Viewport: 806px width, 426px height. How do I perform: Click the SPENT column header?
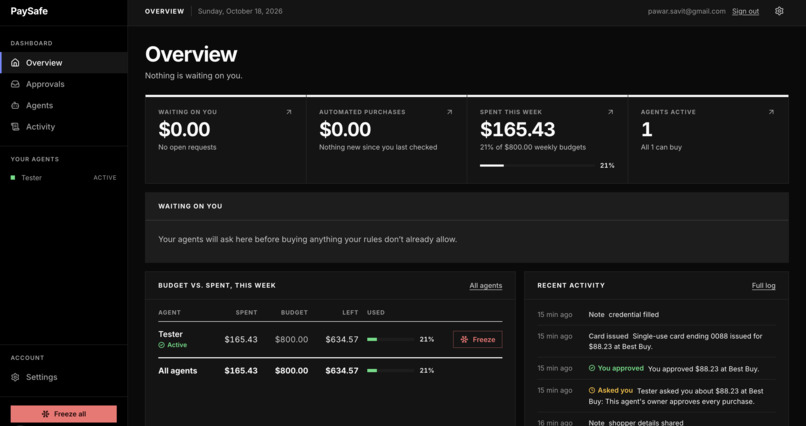coord(246,312)
